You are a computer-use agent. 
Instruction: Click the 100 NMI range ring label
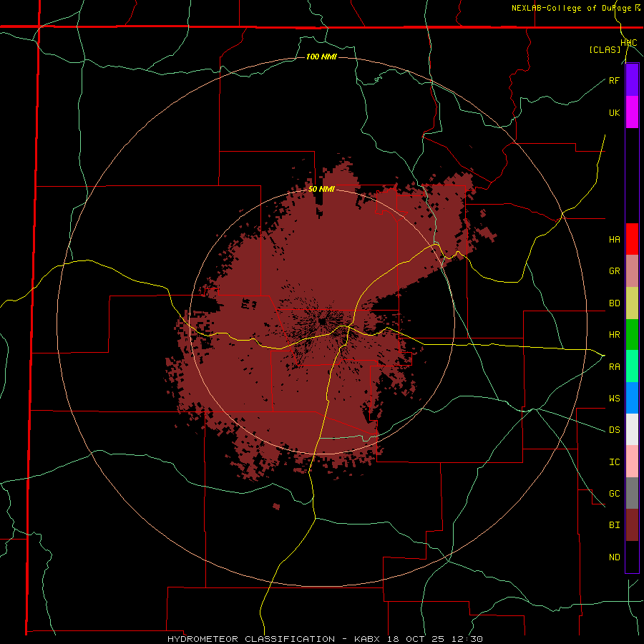coord(321,57)
